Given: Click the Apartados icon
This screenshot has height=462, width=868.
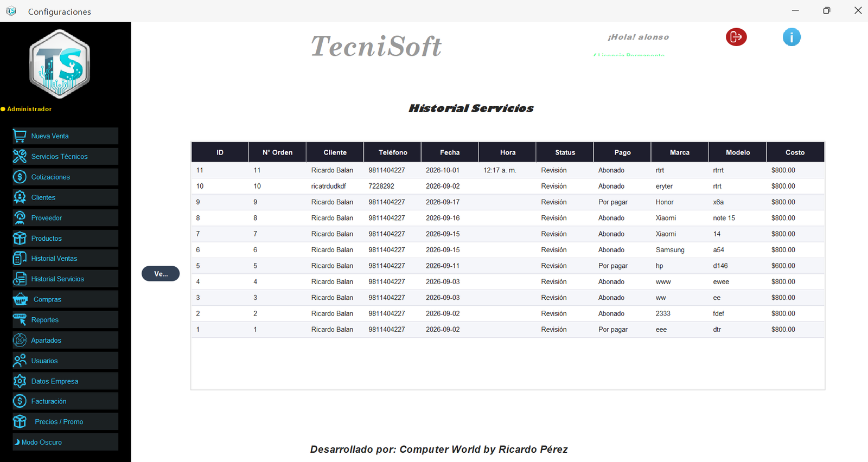Looking at the screenshot, I should click(20, 340).
